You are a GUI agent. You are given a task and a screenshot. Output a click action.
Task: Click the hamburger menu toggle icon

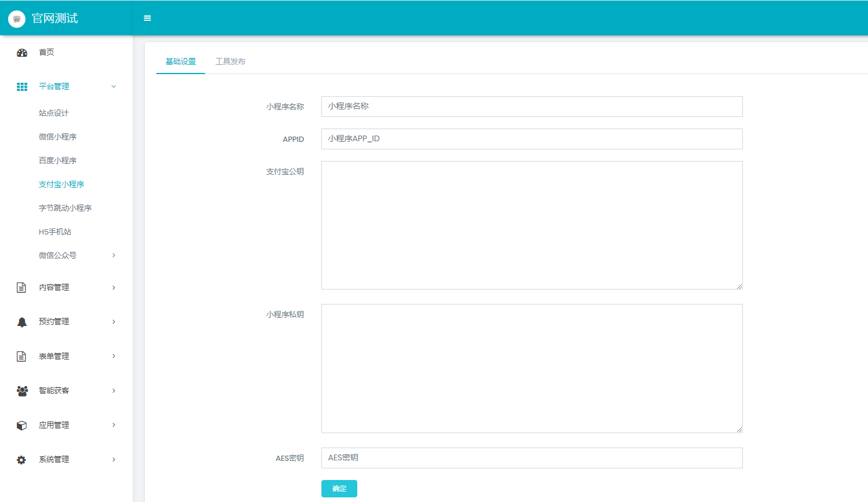click(147, 19)
